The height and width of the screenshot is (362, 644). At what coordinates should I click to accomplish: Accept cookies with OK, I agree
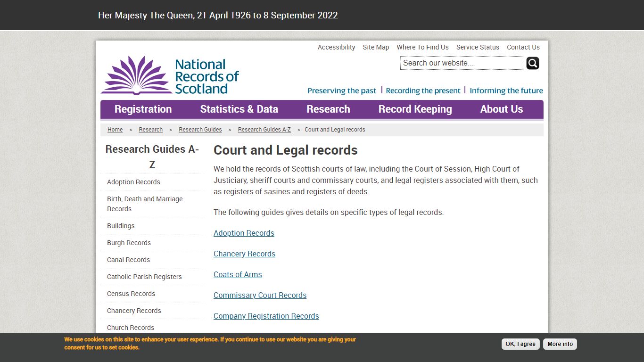click(x=520, y=344)
